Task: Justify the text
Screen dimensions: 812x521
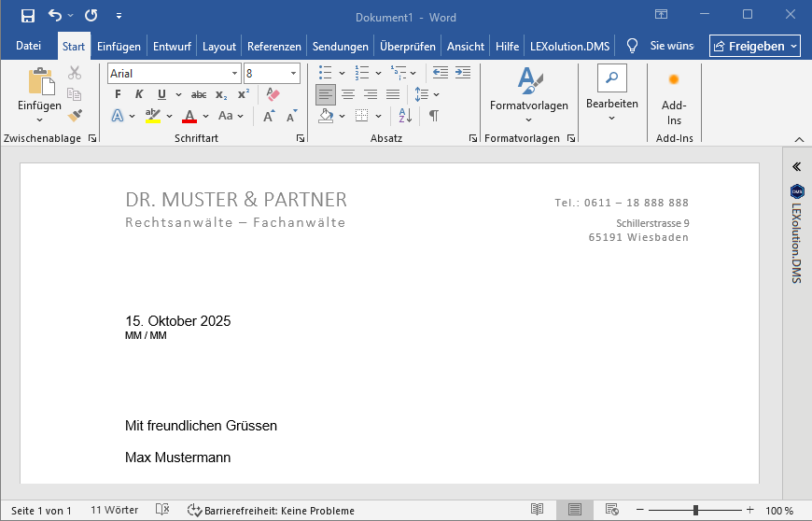Action: point(393,94)
